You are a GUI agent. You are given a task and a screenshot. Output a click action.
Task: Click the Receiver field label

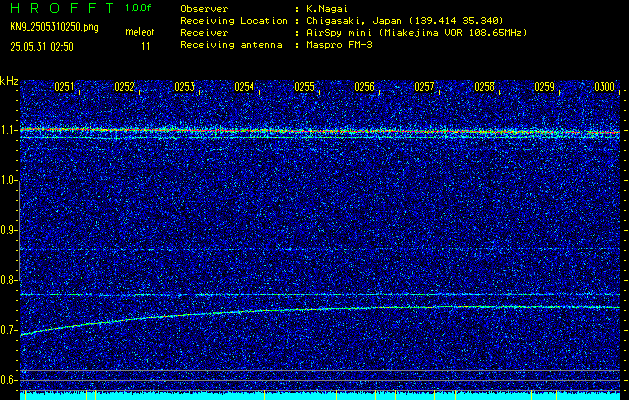[x=204, y=33]
